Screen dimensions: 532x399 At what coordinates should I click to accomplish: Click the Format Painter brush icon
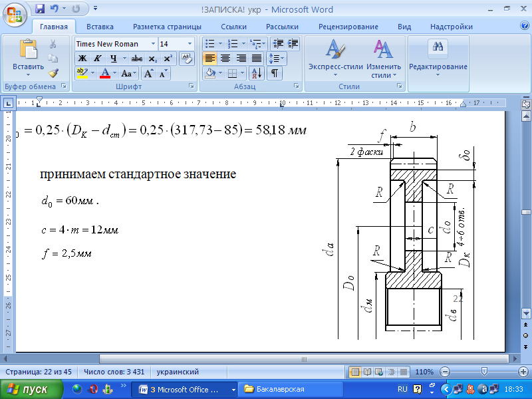coord(53,73)
